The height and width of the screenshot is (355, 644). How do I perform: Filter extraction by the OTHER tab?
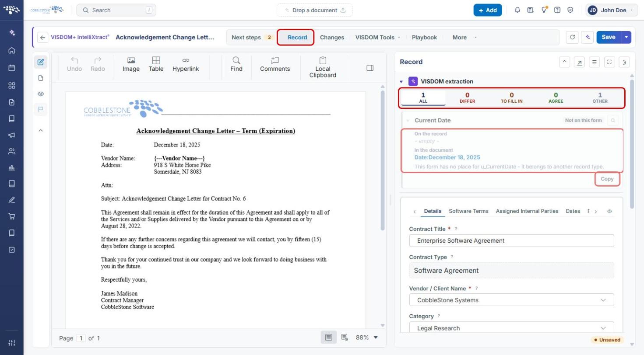click(x=600, y=97)
